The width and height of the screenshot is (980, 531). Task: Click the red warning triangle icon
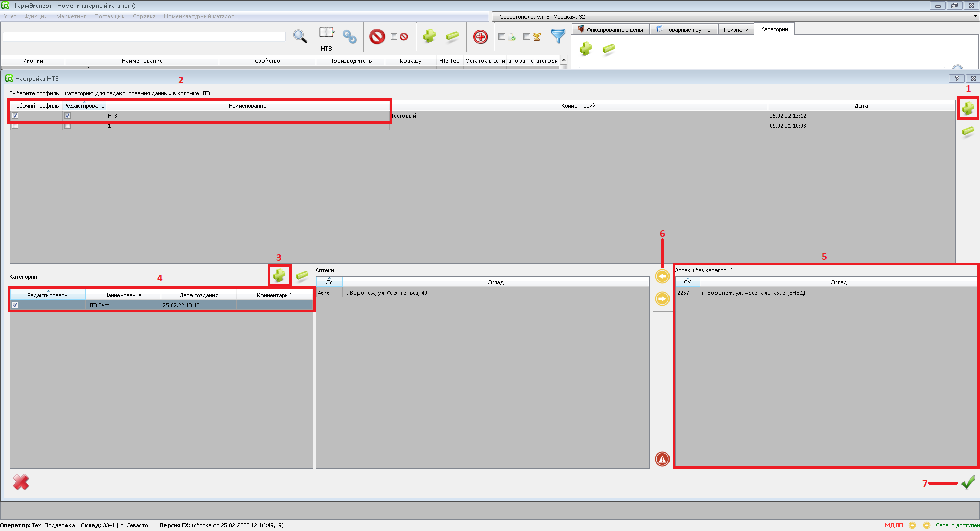coord(662,459)
